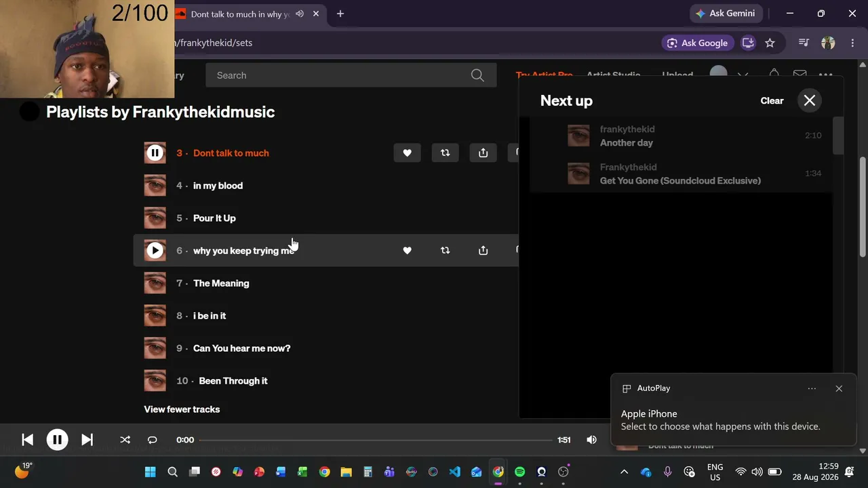
Task: Bookmark this page with the star icon
Action: (770, 43)
